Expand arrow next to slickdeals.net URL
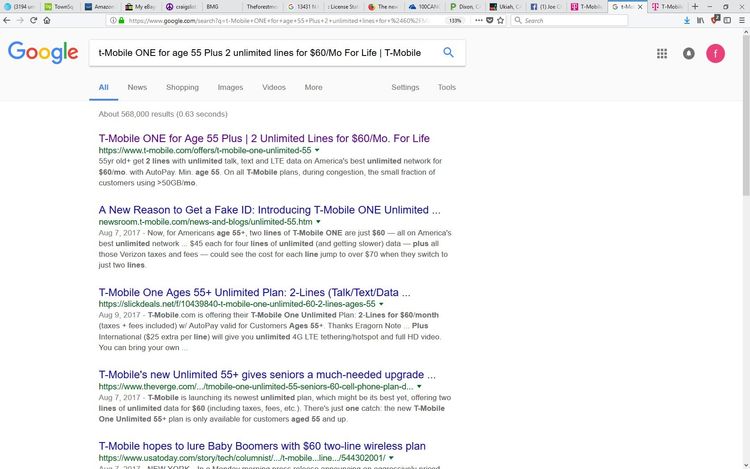The width and height of the screenshot is (750, 469). click(x=381, y=304)
